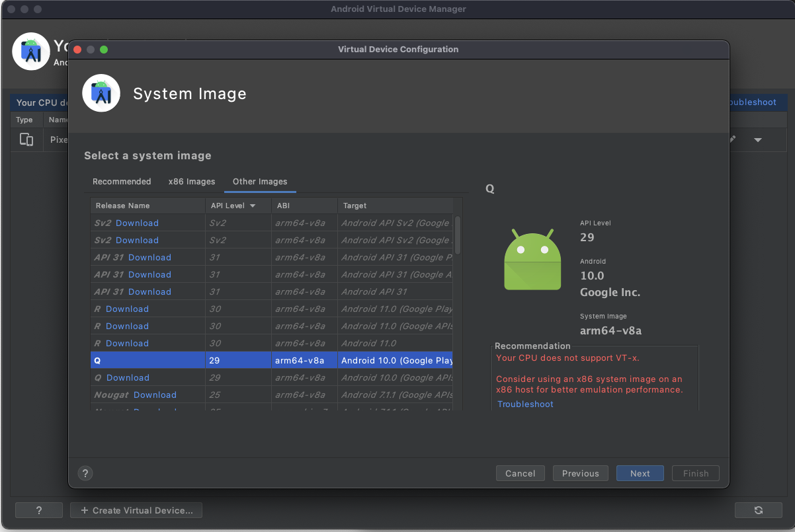Click the ABI column header
Image resolution: width=795 pixels, height=532 pixels.
(304, 206)
